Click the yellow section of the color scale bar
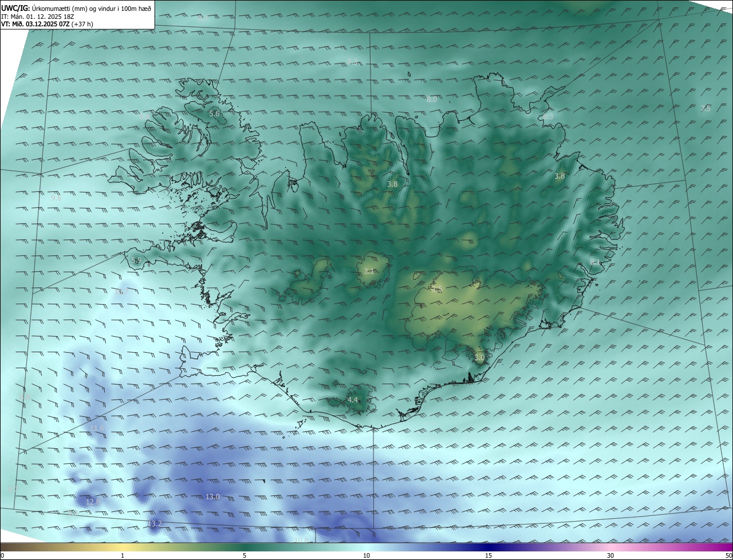The height and width of the screenshot is (560, 733). tap(123, 547)
